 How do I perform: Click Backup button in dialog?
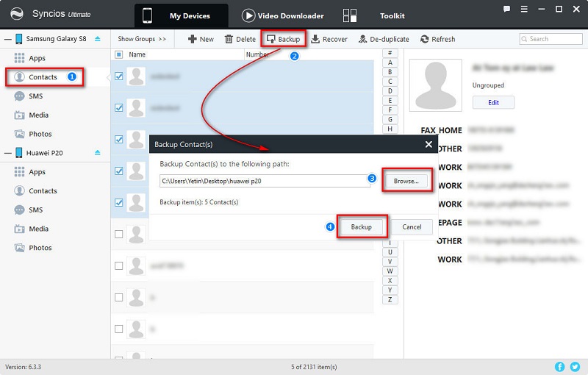click(362, 227)
